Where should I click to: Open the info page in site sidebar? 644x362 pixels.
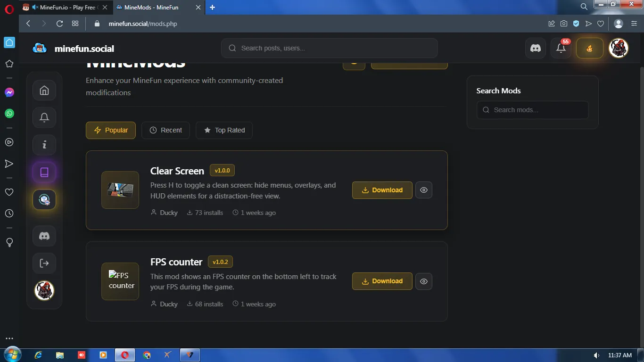pyautogui.click(x=44, y=145)
